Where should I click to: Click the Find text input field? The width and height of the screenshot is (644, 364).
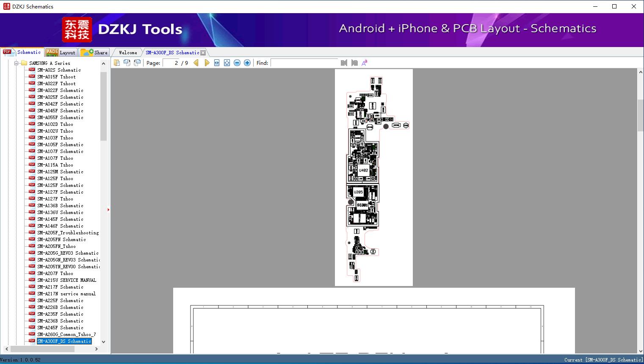coord(304,63)
